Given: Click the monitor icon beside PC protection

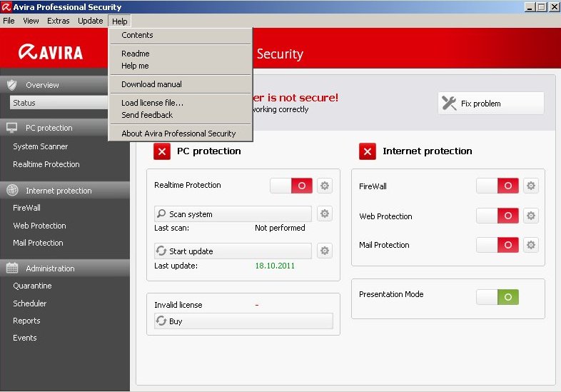Looking at the screenshot, I should (x=12, y=128).
